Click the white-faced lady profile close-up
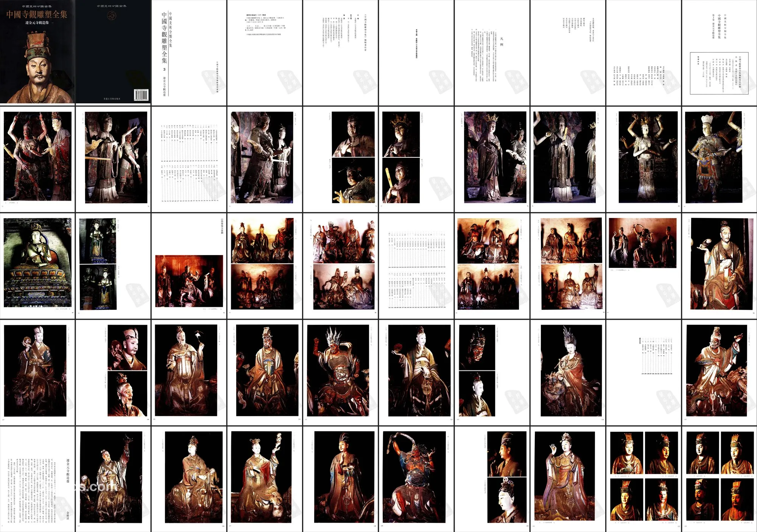Viewport: 757px width, 532px height. point(506,500)
